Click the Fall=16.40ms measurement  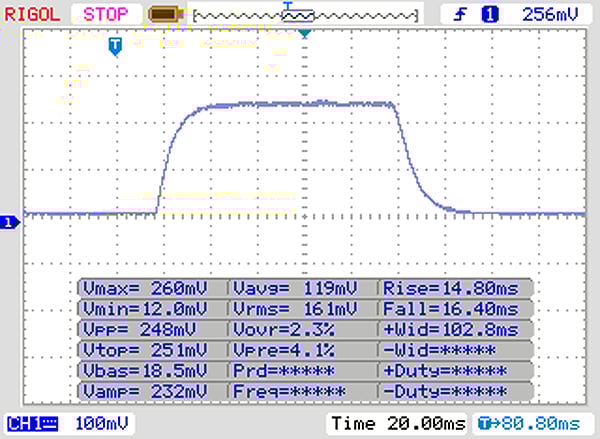pyautogui.click(x=451, y=308)
